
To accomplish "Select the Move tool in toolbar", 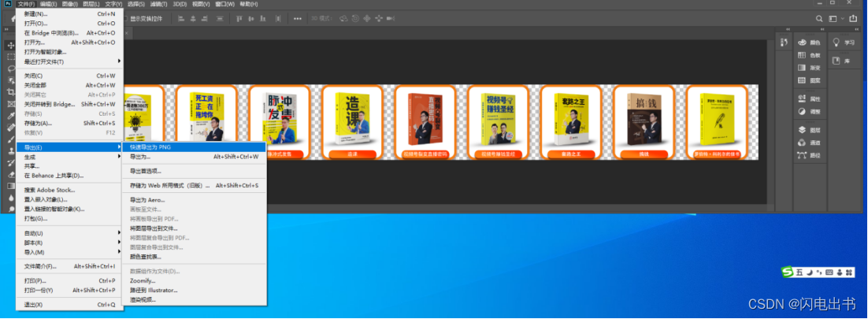I will tap(10, 46).
